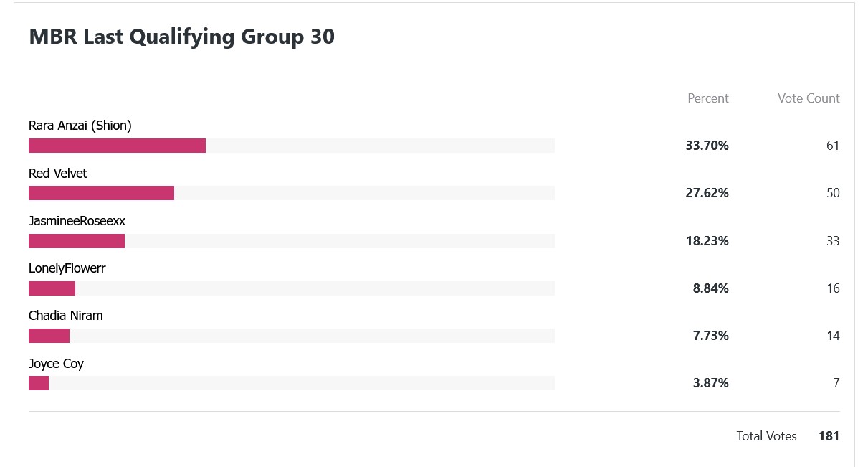Click the Percent column header
The height and width of the screenshot is (467, 868).
point(708,98)
